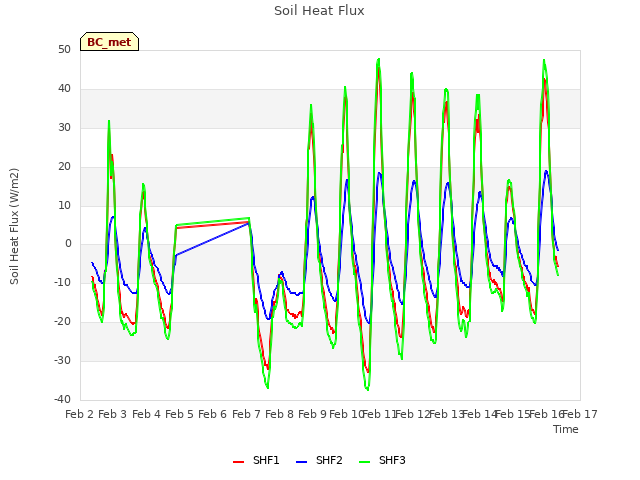The height and width of the screenshot is (480, 640).
Task: Click the blue SHF2 legend color marker
Action: 301,462
